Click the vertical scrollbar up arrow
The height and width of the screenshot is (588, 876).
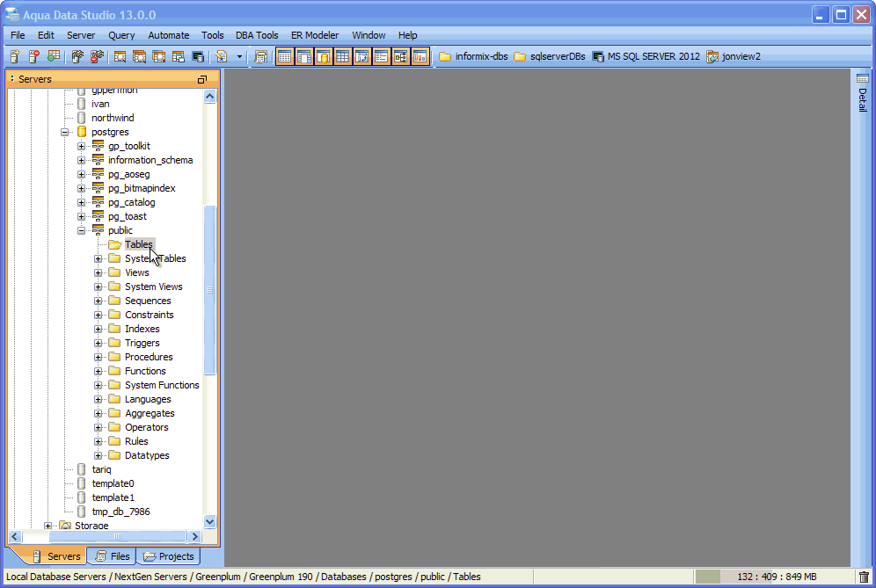pyautogui.click(x=210, y=96)
